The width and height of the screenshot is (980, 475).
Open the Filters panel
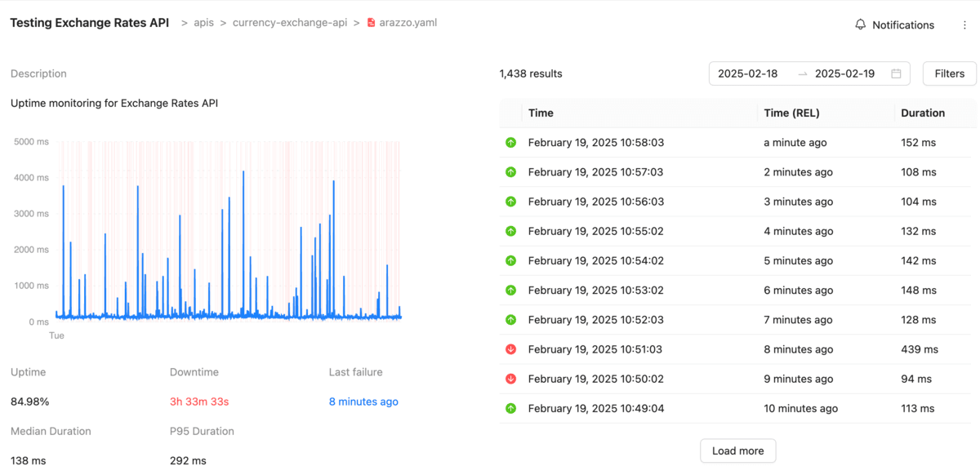[949, 73]
